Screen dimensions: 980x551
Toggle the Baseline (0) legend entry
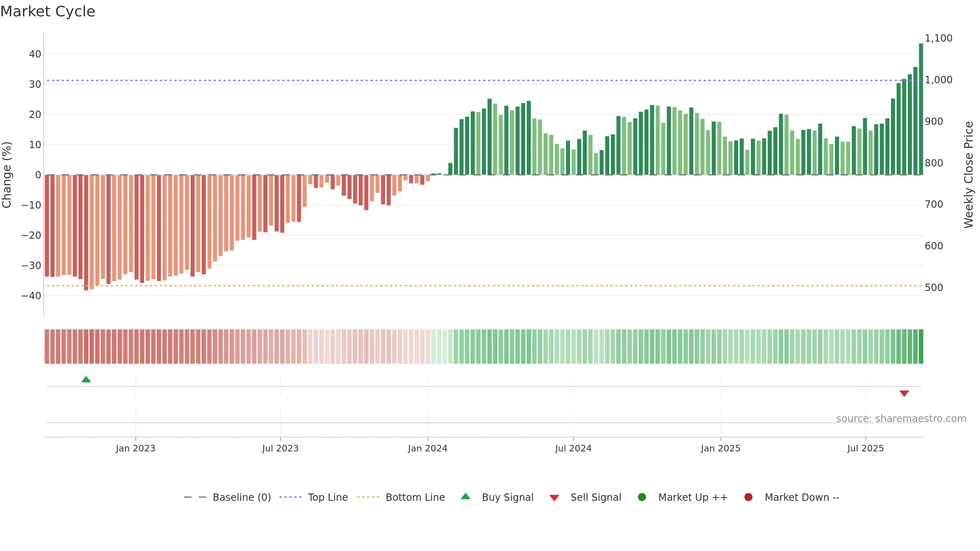(x=227, y=497)
